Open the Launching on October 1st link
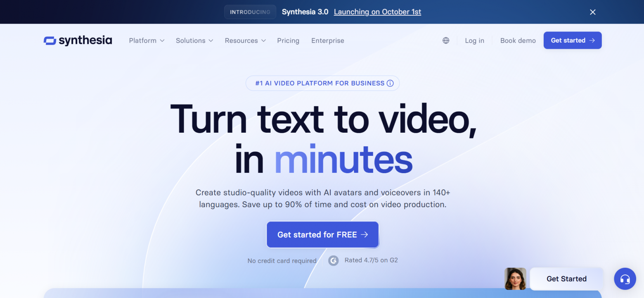Screen dimensions: 644x298 tap(377, 12)
